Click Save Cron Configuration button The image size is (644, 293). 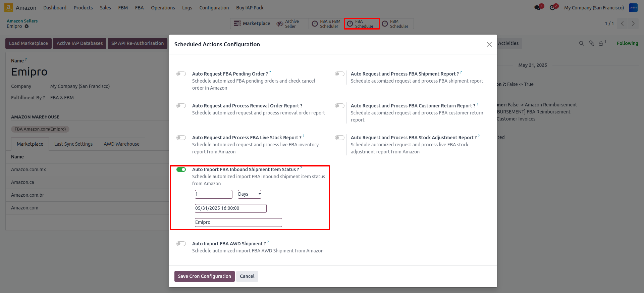pos(204,276)
